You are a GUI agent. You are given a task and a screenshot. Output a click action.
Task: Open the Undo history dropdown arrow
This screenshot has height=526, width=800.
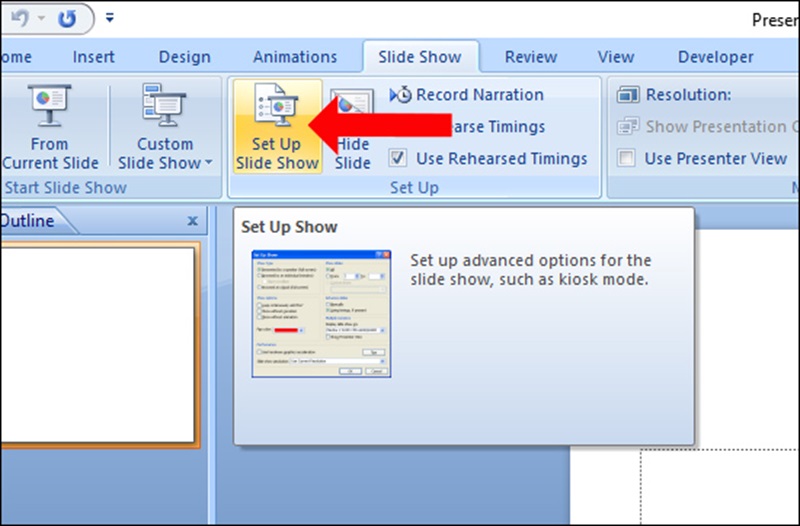click(41, 18)
